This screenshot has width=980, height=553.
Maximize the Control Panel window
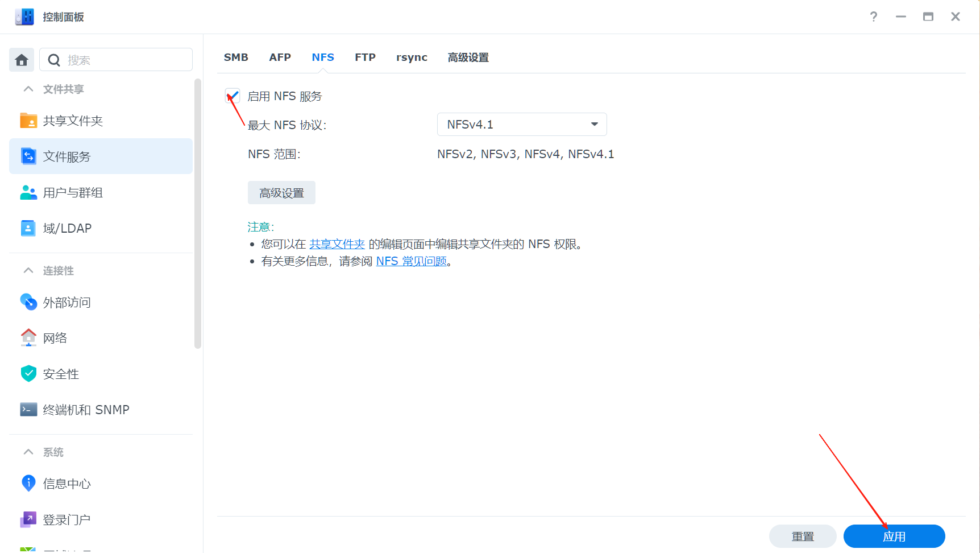click(x=928, y=16)
